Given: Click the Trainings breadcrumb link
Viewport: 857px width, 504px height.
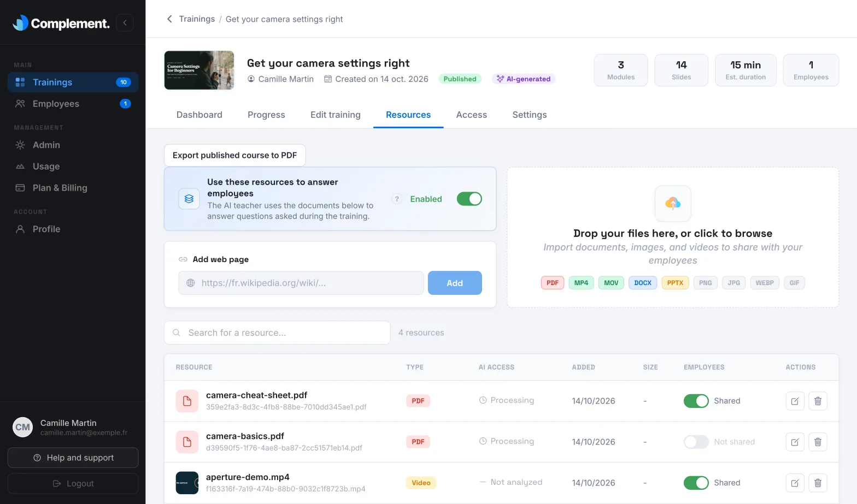Looking at the screenshot, I should pos(197,19).
